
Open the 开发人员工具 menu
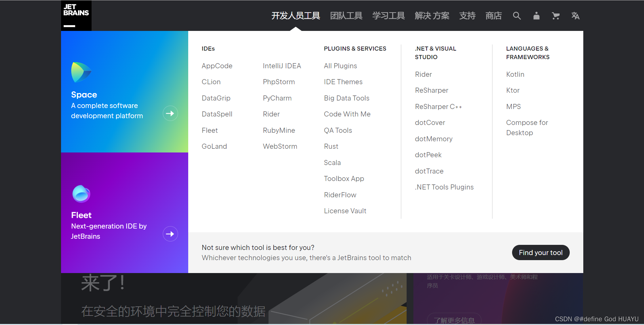point(296,16)
